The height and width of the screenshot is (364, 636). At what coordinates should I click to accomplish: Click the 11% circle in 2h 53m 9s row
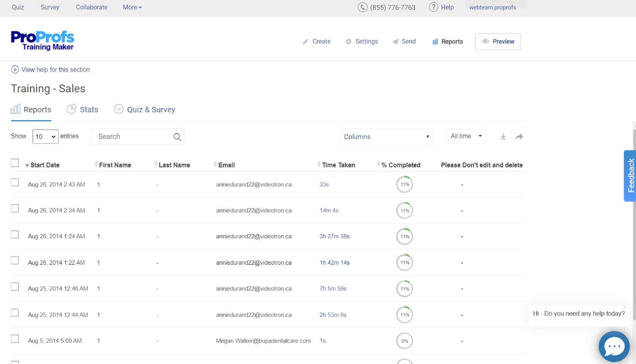405,315
